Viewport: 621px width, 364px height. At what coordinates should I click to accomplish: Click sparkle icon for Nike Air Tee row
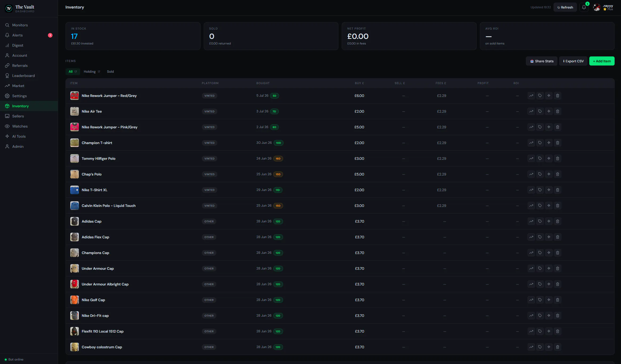coord(549,111)
